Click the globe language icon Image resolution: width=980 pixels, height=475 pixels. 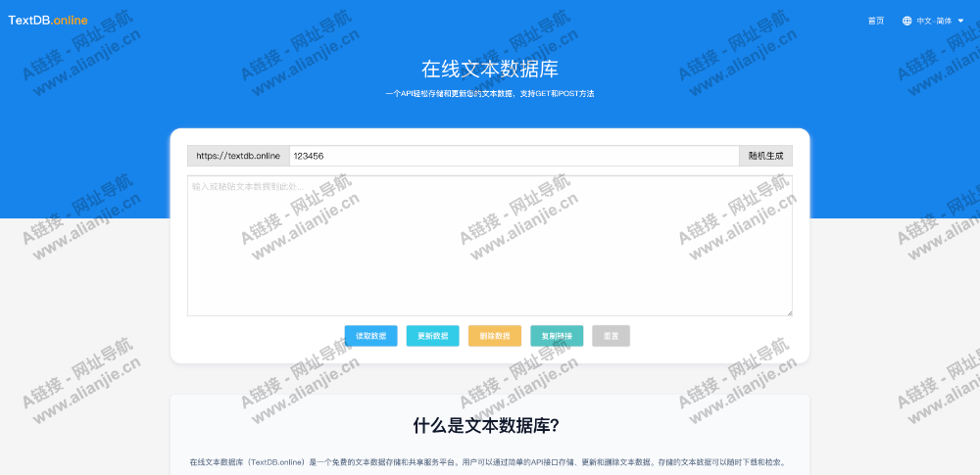pyautogui.click(x=906, y=21)
